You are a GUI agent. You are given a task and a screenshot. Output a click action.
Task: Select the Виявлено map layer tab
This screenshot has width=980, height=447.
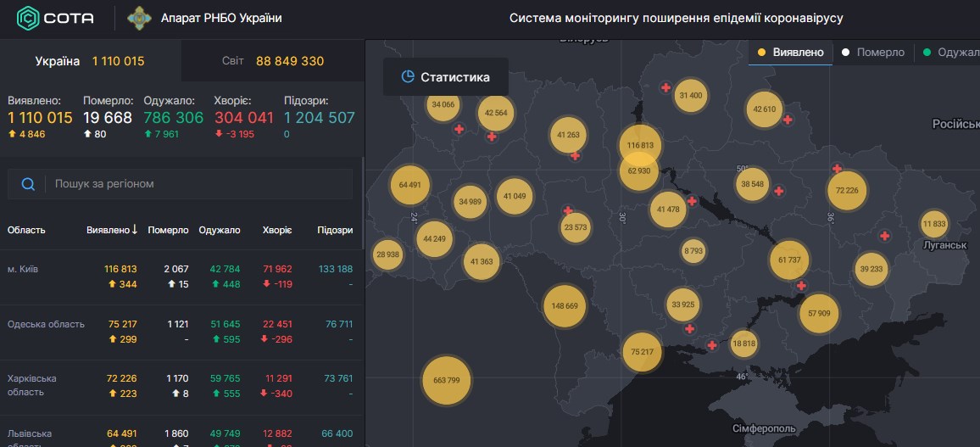point(791,53)
